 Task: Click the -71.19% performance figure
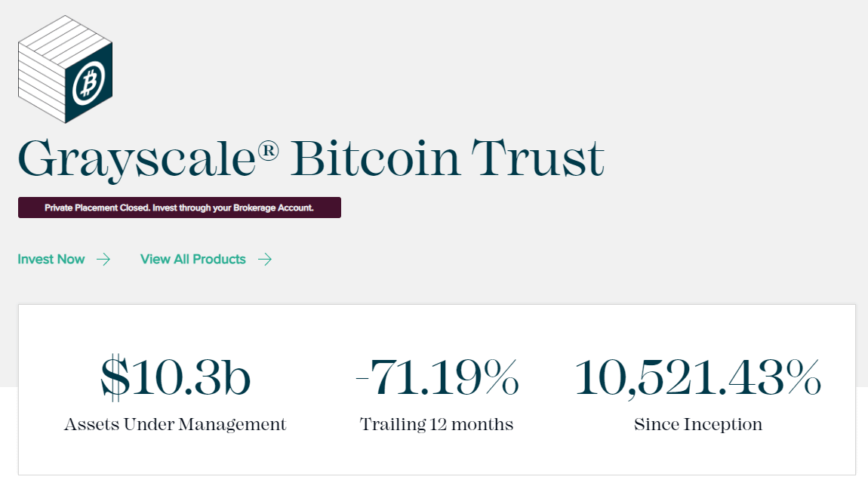(437, 378)
